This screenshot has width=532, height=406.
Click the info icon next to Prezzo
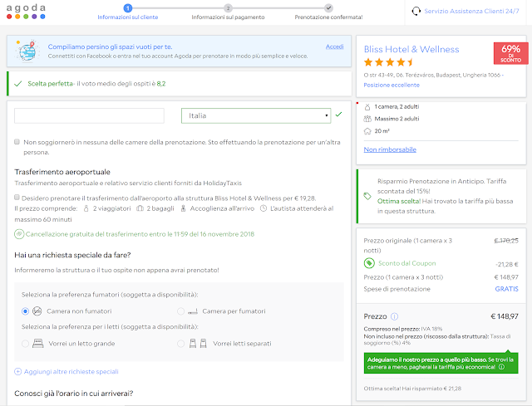(394, 316)
